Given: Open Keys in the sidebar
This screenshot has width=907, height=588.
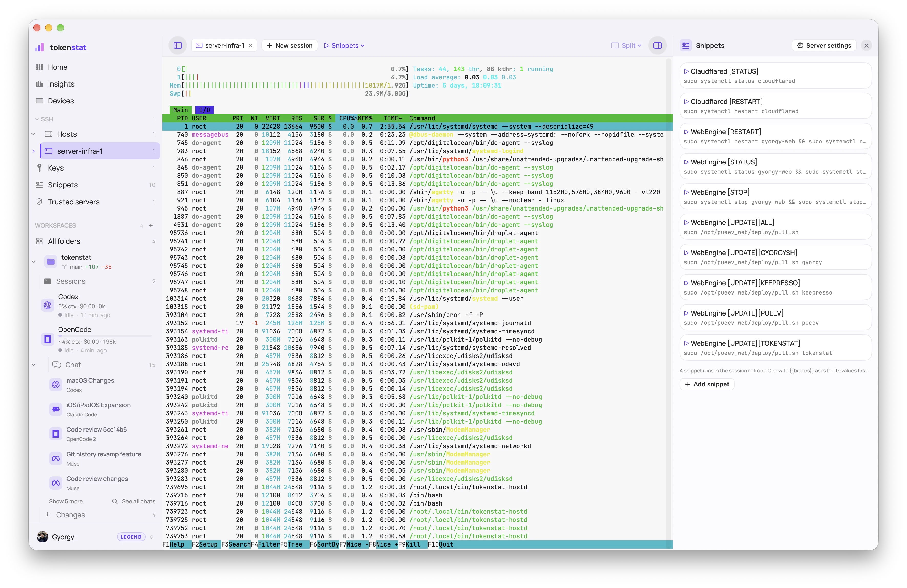Looking at the screenshot, I should tap(95, 168).
